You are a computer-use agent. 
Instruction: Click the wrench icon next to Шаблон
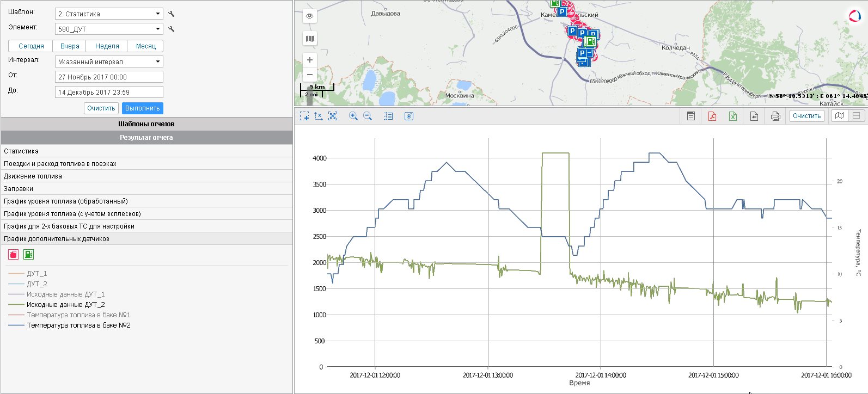172,14
